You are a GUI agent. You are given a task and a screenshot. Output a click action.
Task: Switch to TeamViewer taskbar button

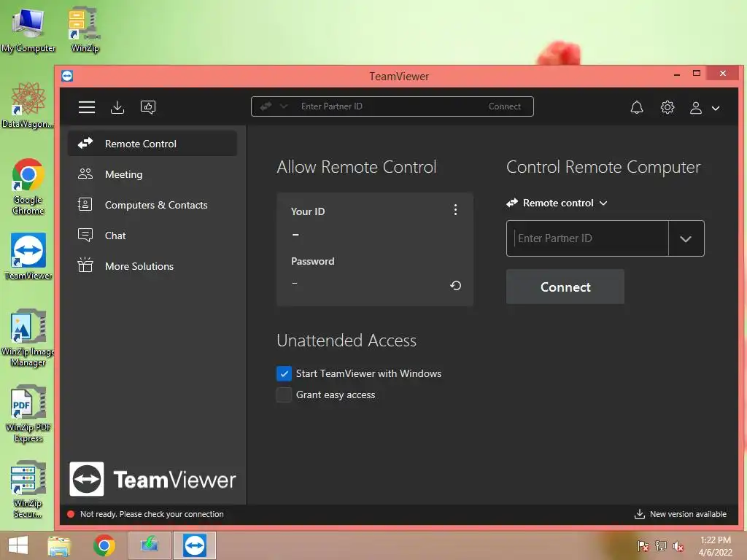(194, 545)
